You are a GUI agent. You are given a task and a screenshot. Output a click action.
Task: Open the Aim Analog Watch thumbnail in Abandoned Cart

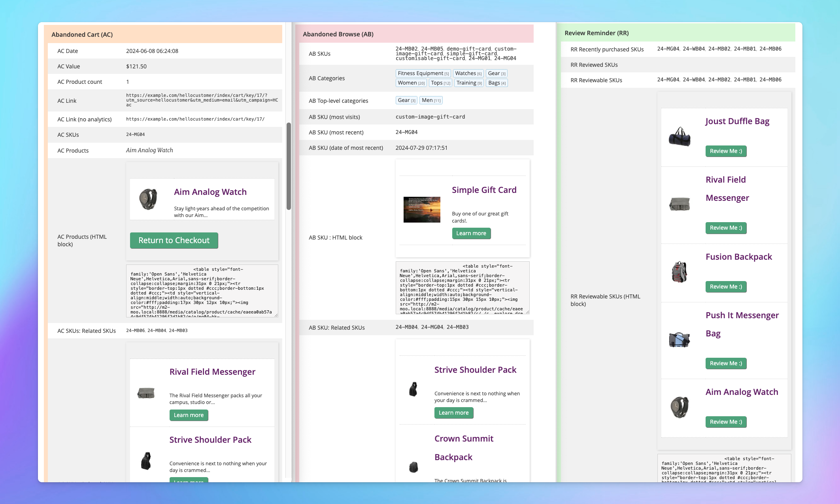coord(148,199)
